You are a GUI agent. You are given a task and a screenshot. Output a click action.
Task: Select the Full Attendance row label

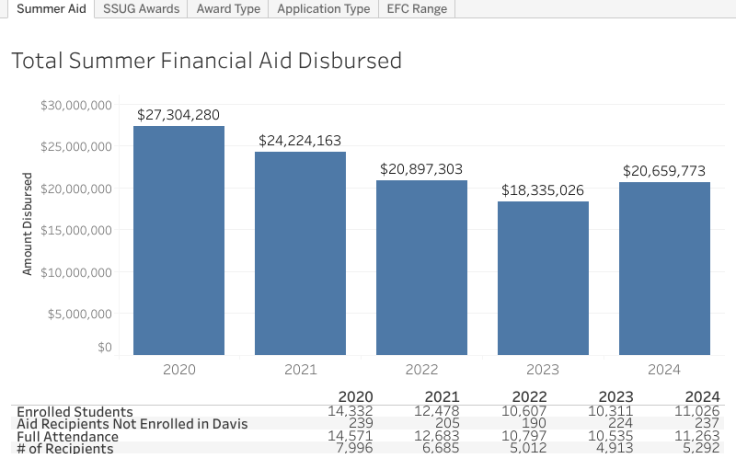[x=68, y=436]
